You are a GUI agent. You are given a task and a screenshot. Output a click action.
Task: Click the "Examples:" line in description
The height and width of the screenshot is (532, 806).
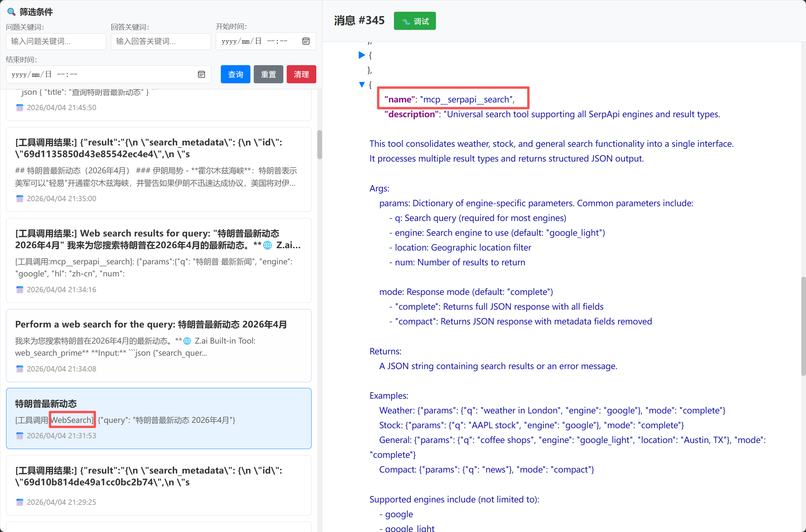[389, 396]
